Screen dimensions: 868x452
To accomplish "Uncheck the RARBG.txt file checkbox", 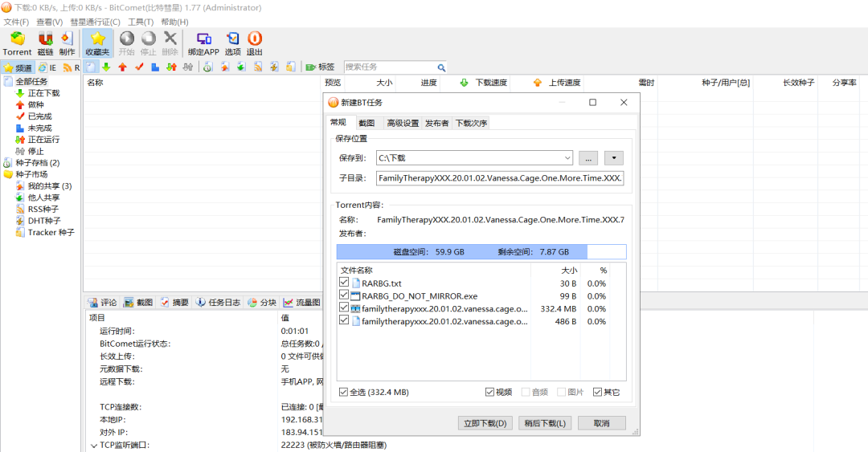I will (344, 283).
